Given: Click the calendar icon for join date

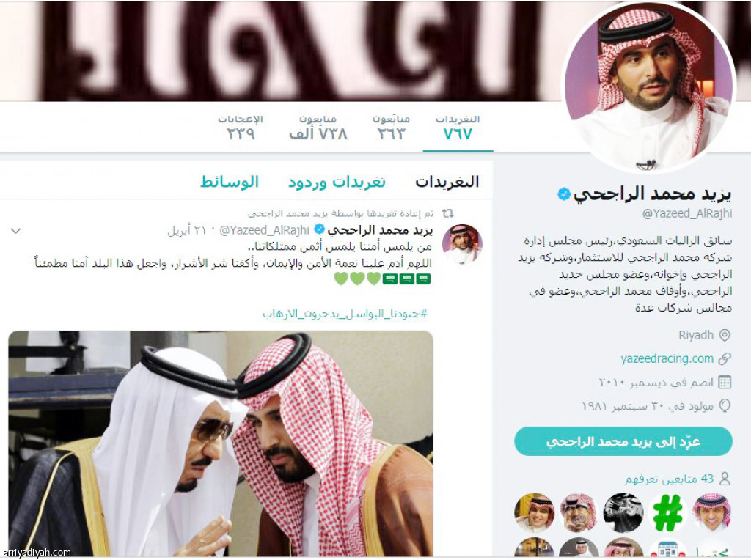Looking at the screenshot, I should tap(725, 382).
